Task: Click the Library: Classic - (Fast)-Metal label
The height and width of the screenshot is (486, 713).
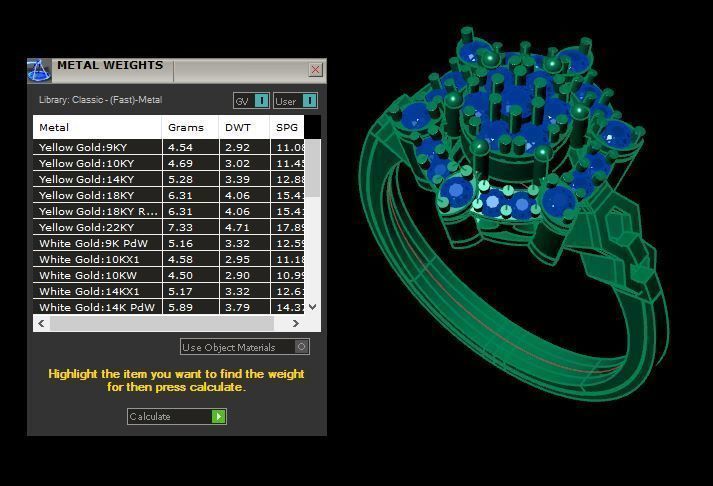Action: tap(100, 100)
